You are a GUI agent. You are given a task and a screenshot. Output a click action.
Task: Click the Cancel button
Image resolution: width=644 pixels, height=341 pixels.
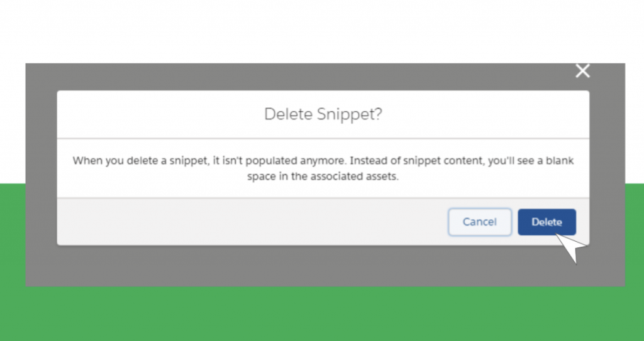coord(480,222)
